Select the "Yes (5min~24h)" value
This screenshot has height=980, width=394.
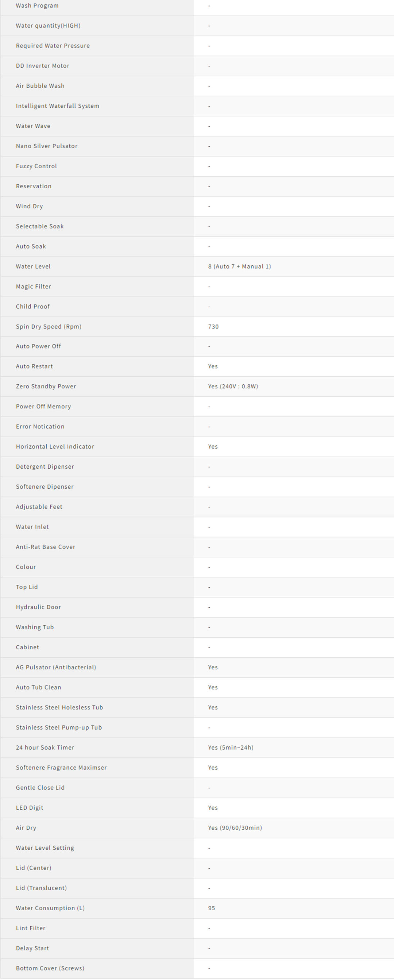[231, 747]
